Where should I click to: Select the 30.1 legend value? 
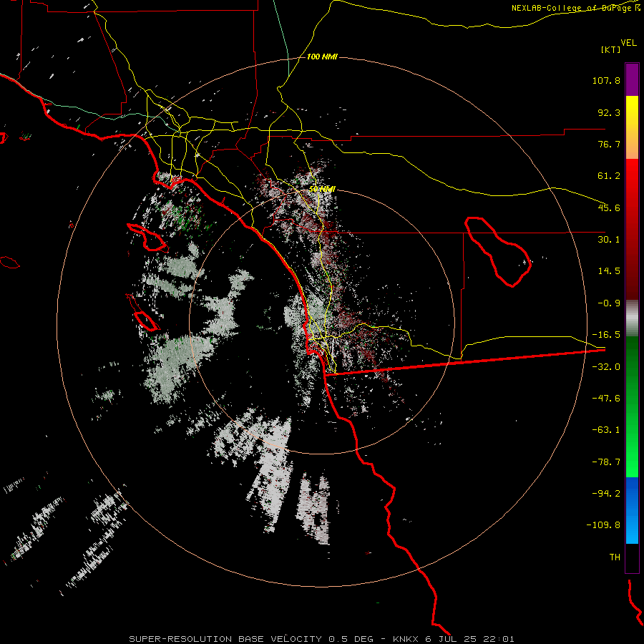click(x=609, y=240)
